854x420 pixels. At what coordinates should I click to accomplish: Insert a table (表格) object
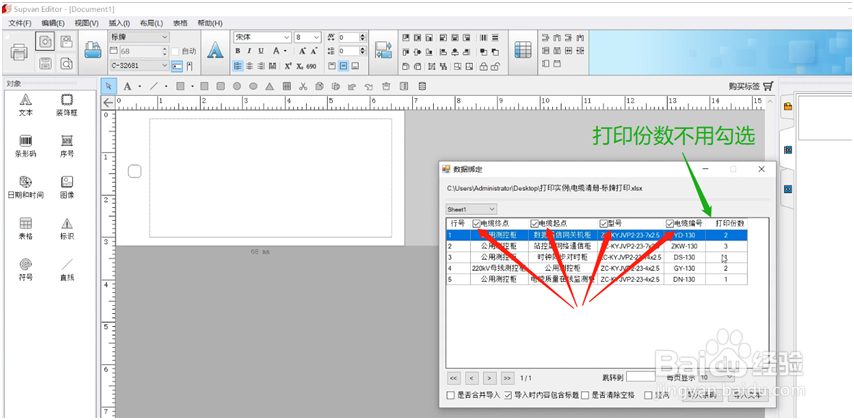(x=26, y=228)
